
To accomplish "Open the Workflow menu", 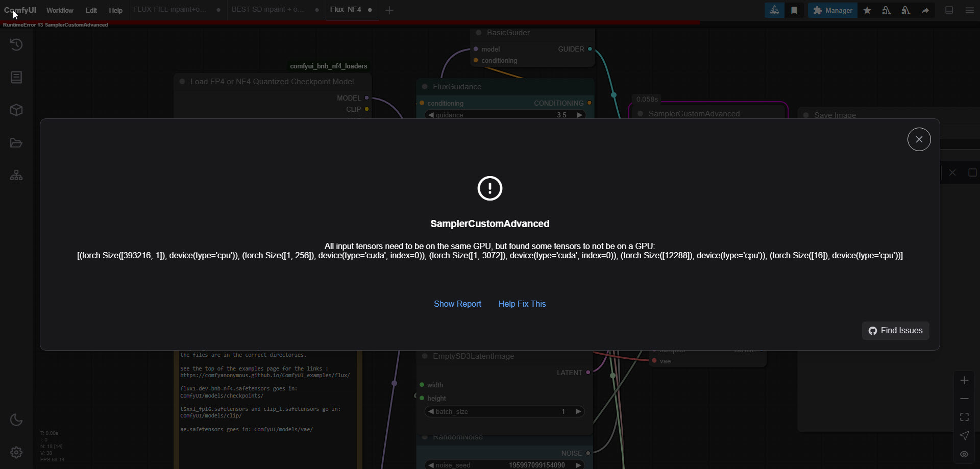I will click(60, 10).
